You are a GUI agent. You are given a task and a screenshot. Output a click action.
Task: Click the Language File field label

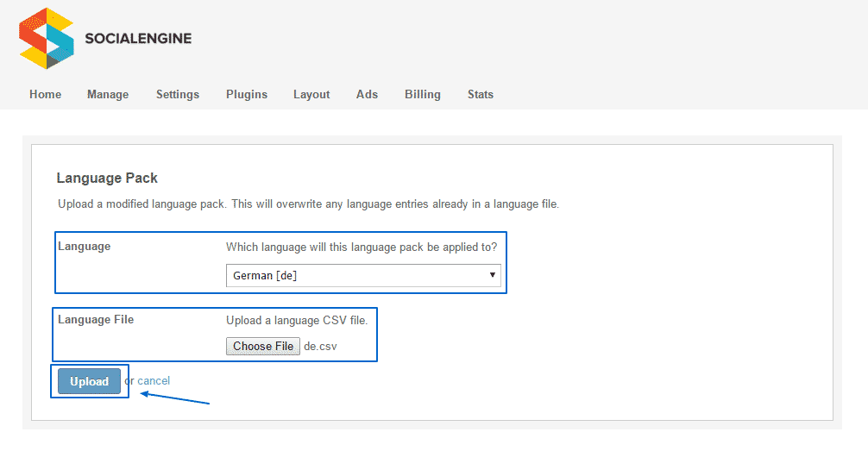(x=96, y=320)
